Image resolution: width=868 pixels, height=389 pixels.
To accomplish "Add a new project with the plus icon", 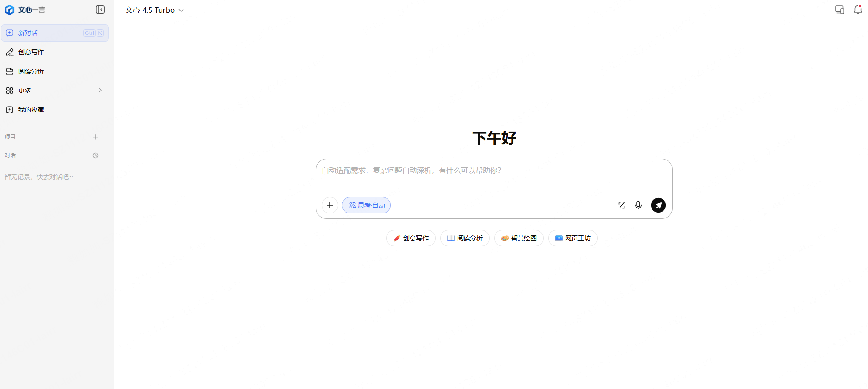I will (96, 137).
